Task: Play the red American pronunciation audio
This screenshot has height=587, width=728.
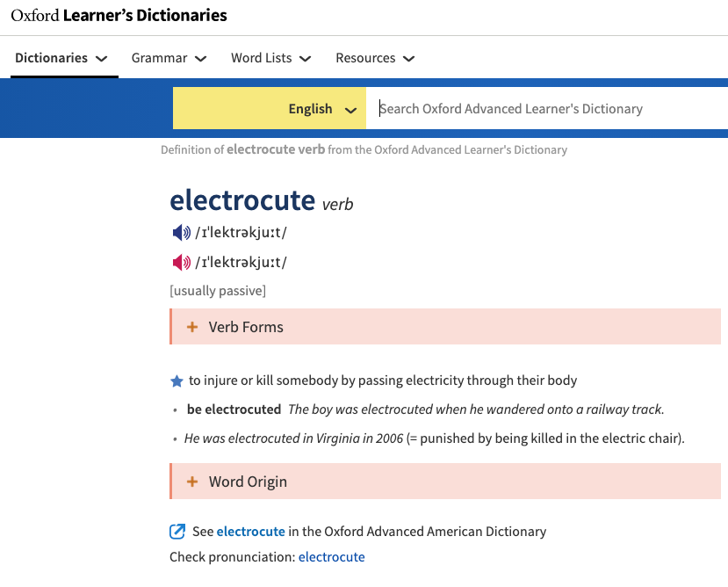Action: coord(181,263)
